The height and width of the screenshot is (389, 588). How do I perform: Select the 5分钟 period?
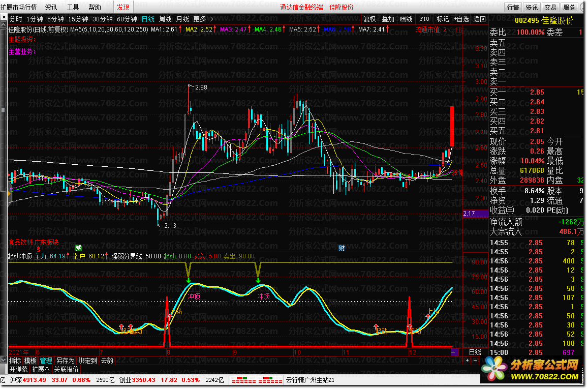(55, 19)
